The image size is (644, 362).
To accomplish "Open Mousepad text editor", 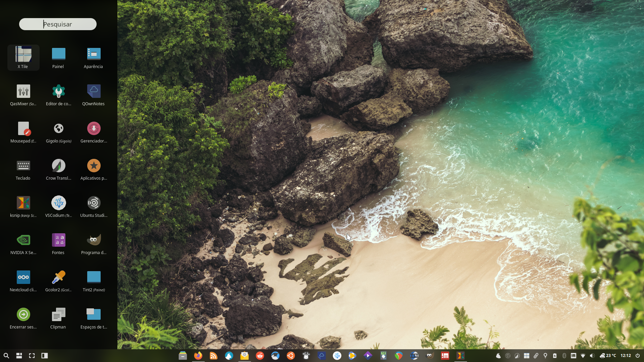I will [23, 132].
